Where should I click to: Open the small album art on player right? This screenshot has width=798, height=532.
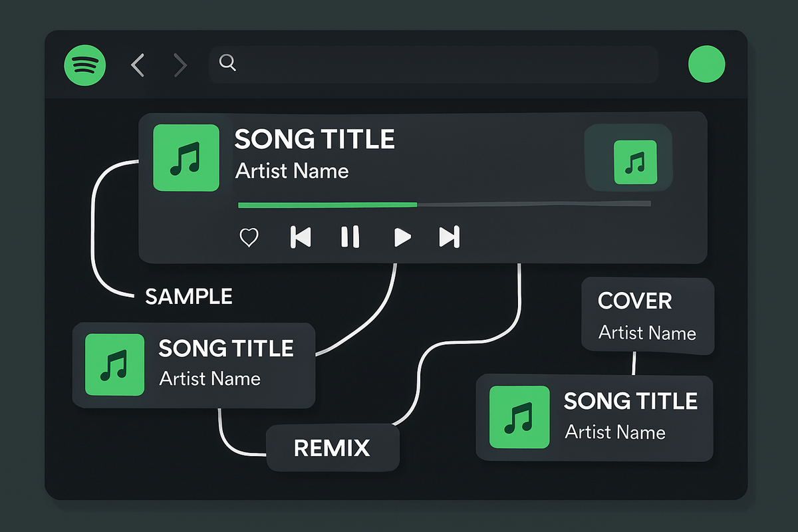point(635,162)
